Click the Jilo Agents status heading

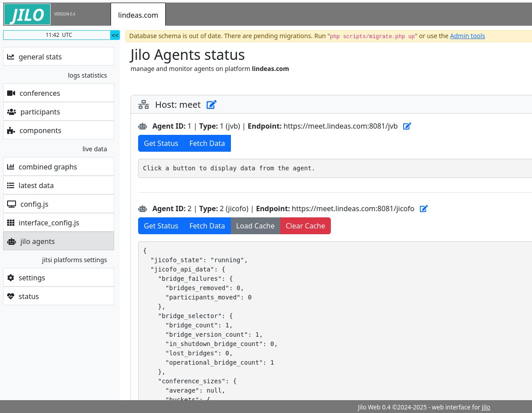[x=187, y=55]
